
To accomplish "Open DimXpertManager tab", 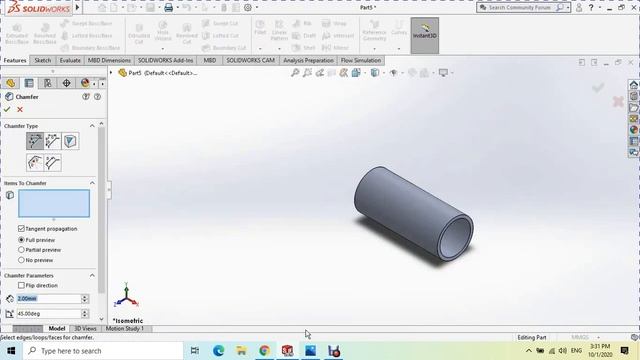I will tap(66, 83).
